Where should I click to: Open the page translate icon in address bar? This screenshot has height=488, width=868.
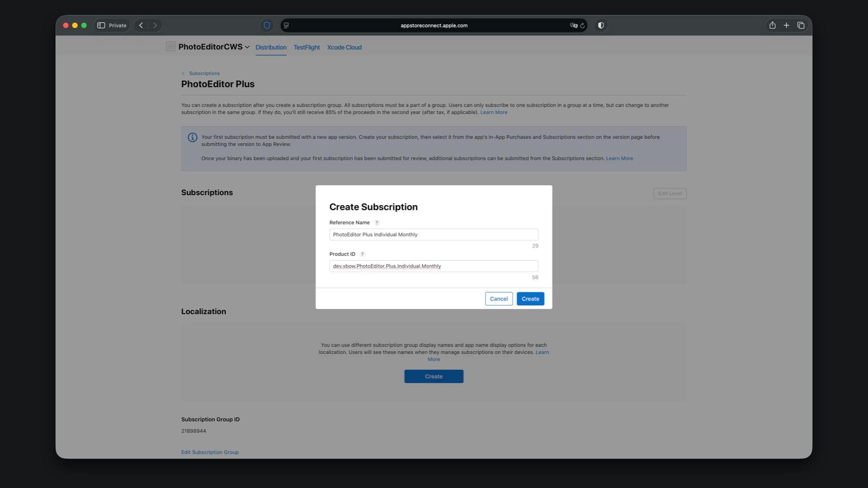(x=573, y=26)
